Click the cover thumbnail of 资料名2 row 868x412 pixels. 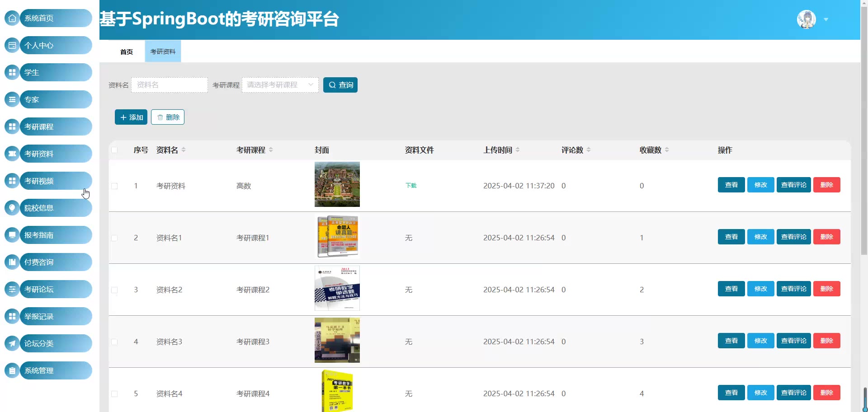(x=337, y=288)
